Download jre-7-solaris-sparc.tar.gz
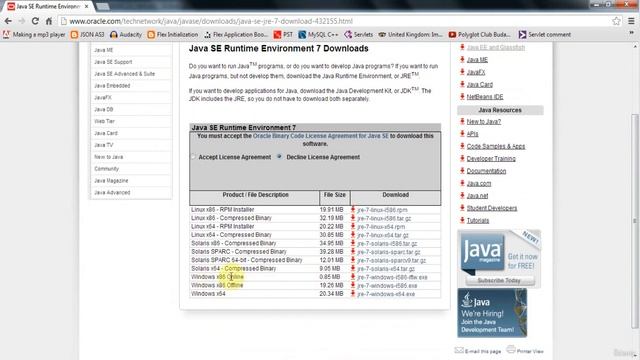The image size is (640, 360). [x=389, y=252]
